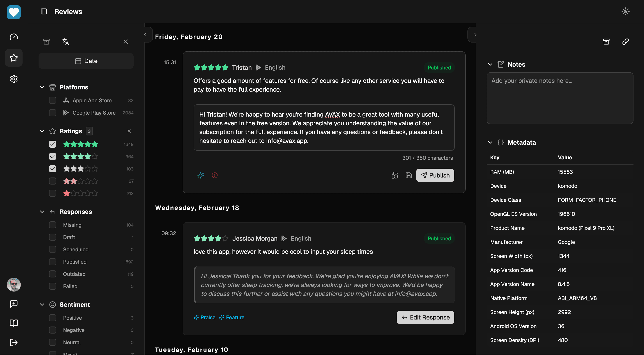Open settings from the sidebar
Viewport: 644px width, 355px height.
click(x=14, y=79)
